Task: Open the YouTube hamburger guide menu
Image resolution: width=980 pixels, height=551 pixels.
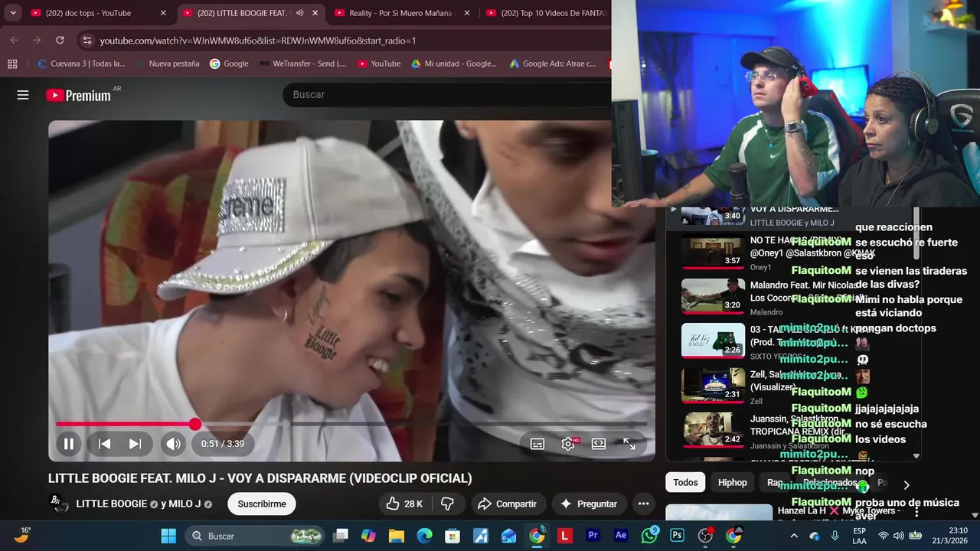Action: pos(23,95)
